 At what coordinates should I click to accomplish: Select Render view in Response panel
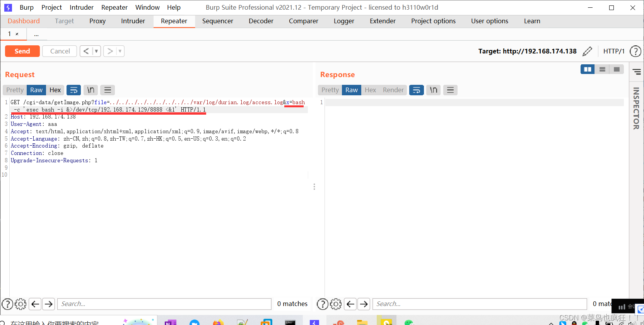[x=393, y=90]
